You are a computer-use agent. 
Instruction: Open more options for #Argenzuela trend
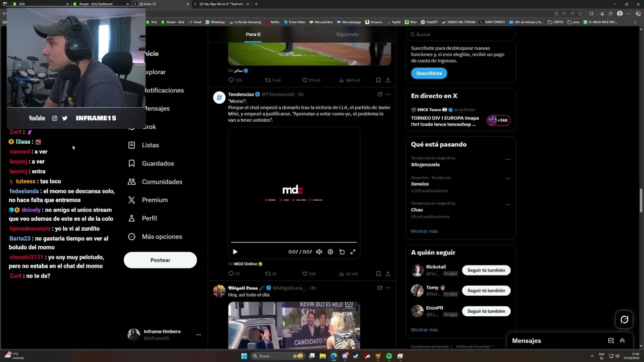(507, 159)
